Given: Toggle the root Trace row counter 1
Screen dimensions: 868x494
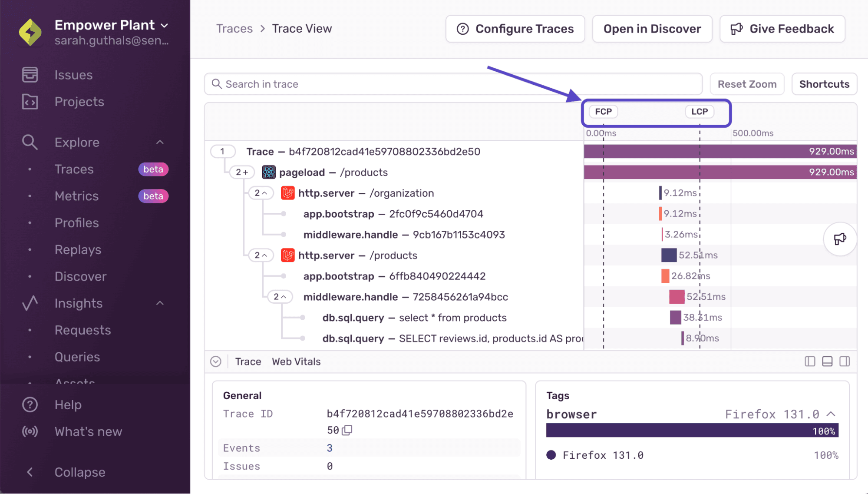Looking at the screenshot, I should coord(223,151).
